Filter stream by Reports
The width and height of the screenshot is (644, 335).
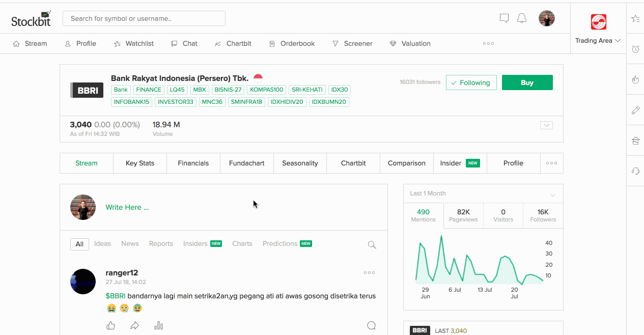(161, 244)
